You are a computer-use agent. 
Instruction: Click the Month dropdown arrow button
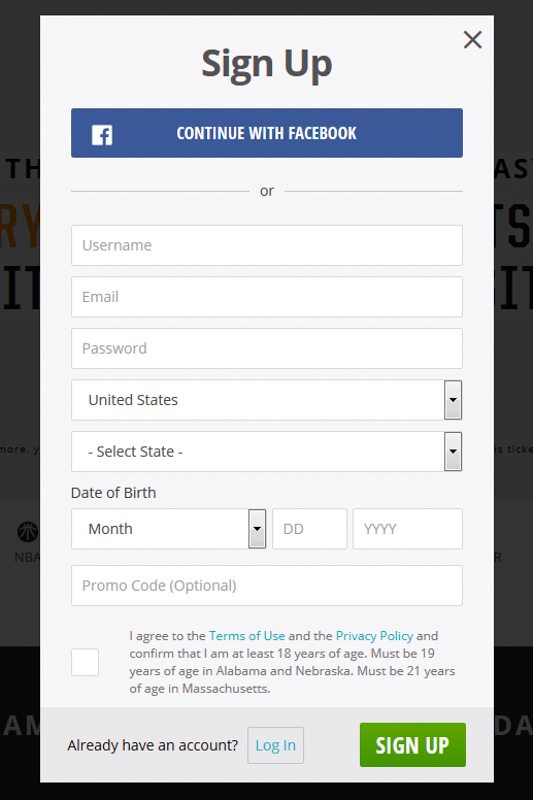coord(257,529)
